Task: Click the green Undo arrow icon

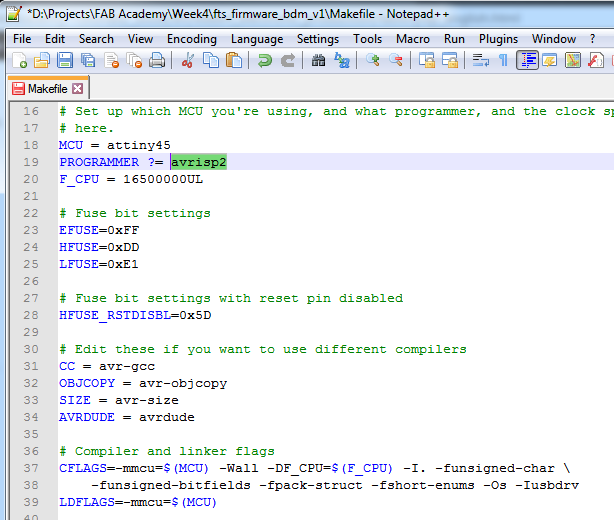Action: click(x=265, y=60)
